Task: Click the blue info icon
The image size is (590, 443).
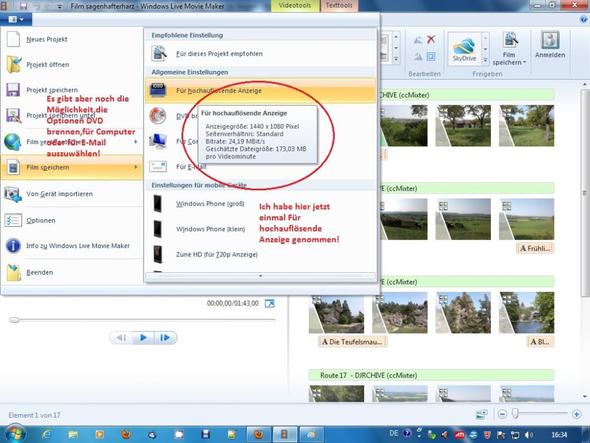Action: tap(13, 246)
